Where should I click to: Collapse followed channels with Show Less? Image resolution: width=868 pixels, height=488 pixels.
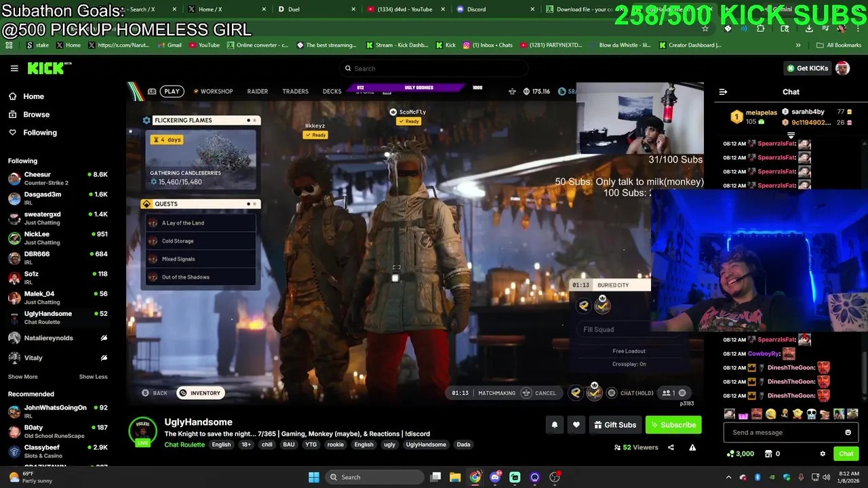93,377
